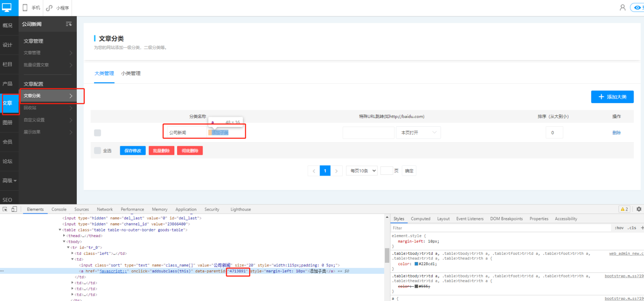644x301 pixels.
Task: Click the #228cd1 color swatch
Action: (416, 264)
